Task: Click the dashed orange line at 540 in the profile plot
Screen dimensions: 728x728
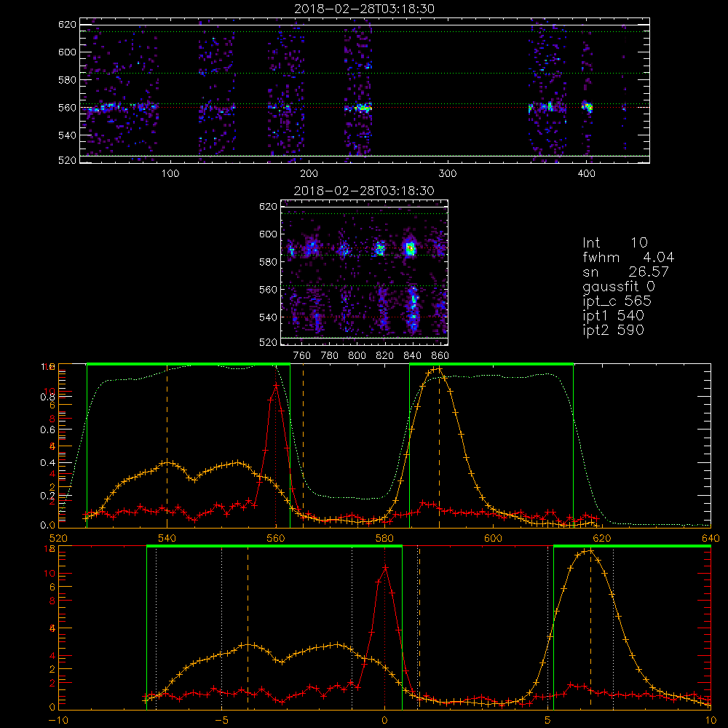Action: 167,446
